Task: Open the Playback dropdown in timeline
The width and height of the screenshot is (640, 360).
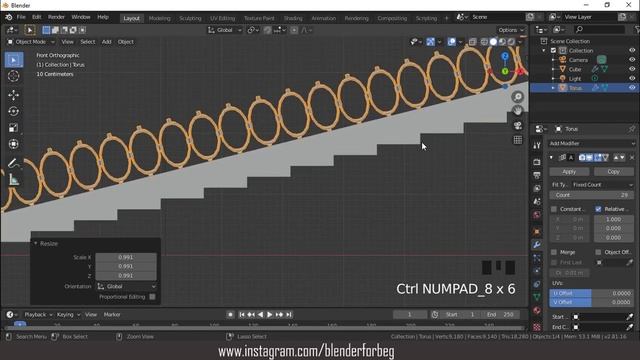Action: point(38,315)
